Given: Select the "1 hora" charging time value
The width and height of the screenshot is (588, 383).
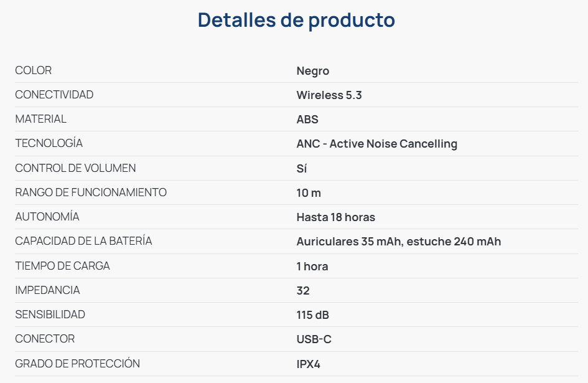Looking at the screenshot, I should coord(312,267).
